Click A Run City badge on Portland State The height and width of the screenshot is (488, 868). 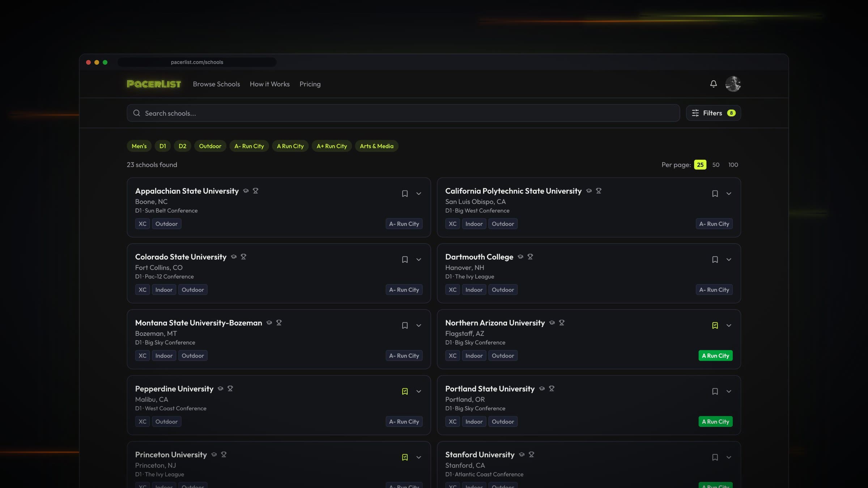[x=715, y=421]
